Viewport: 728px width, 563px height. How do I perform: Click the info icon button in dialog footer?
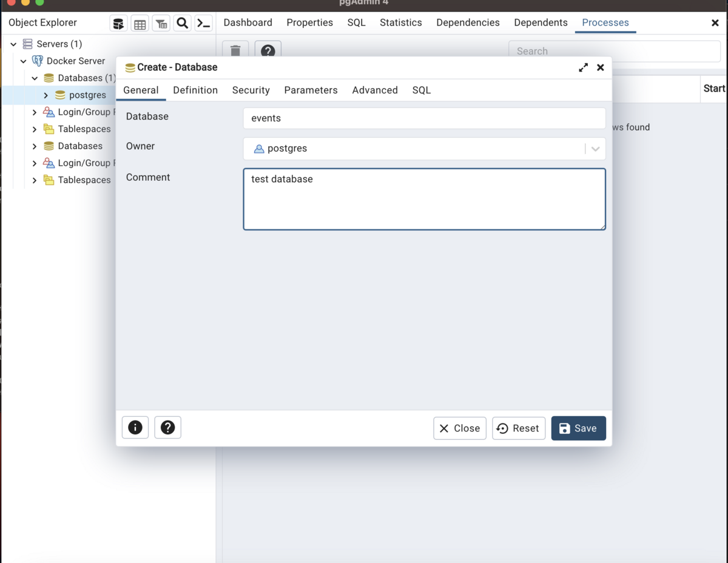tap(135, 428)
